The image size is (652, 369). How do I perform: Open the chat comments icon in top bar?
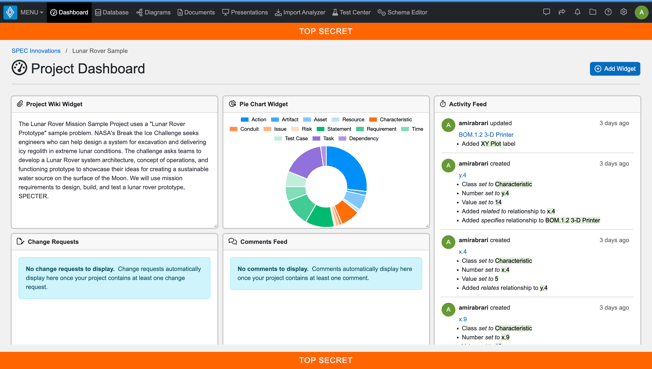pyautogui.click(x=546, y=12)
